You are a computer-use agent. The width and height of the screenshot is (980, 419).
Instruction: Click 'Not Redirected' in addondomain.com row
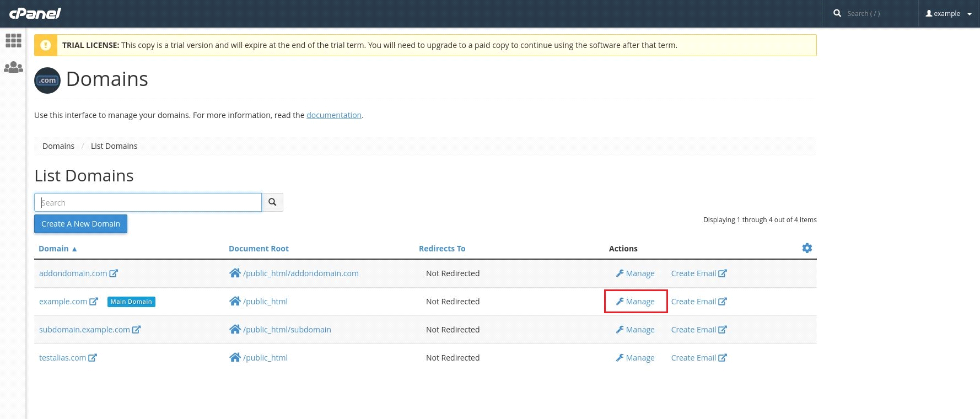click(x=453, y=273)
